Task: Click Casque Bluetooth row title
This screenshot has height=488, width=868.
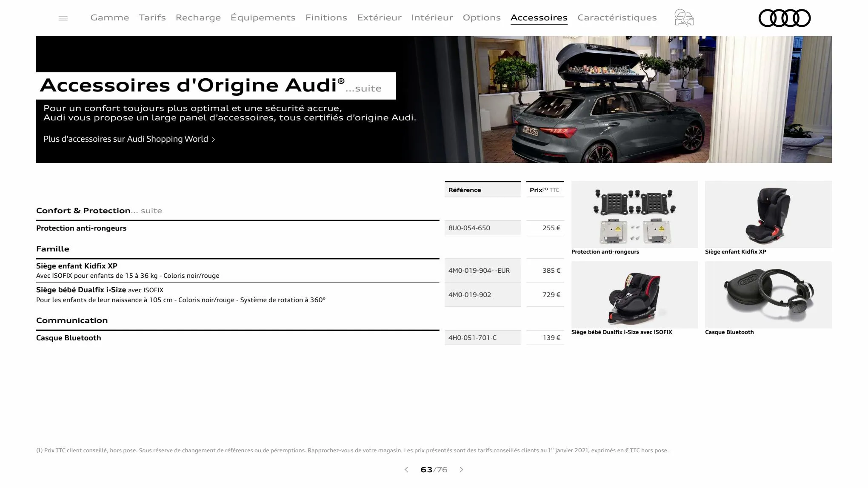Action: pyautogui.click(x=69, y=338)
